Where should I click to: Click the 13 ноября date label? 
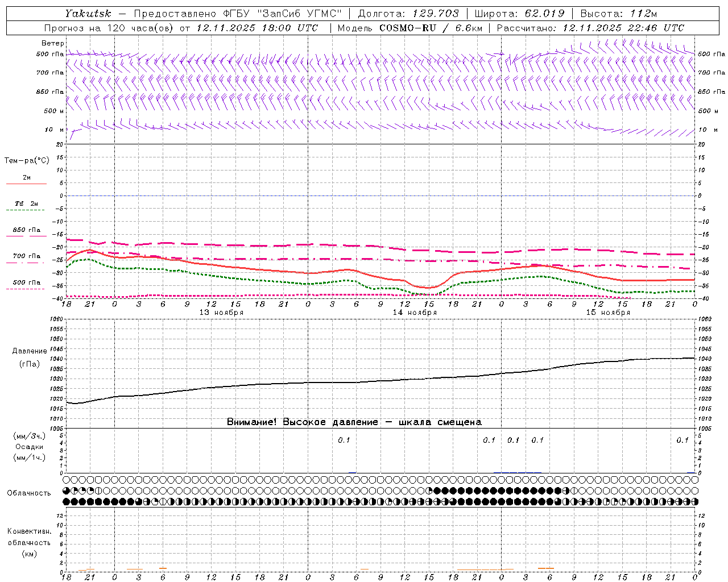point(221,313)
